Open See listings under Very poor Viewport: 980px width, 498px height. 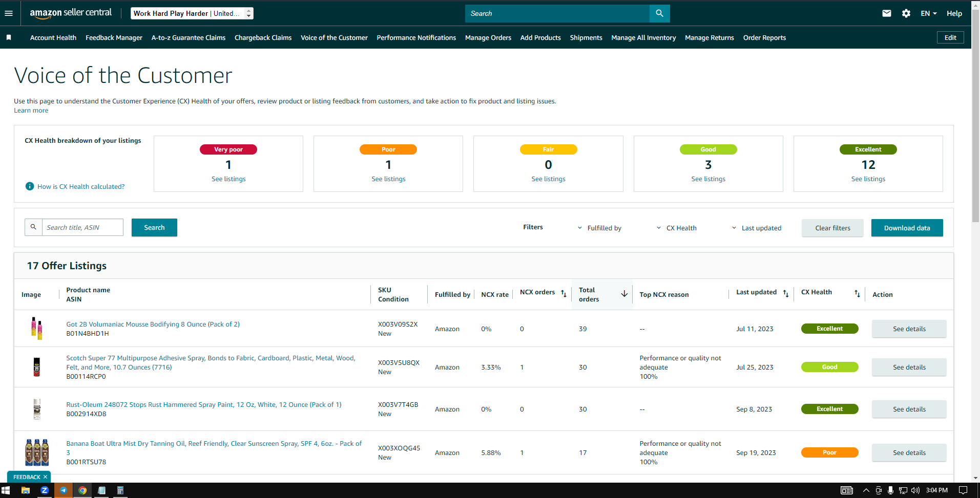click(228, 179)
